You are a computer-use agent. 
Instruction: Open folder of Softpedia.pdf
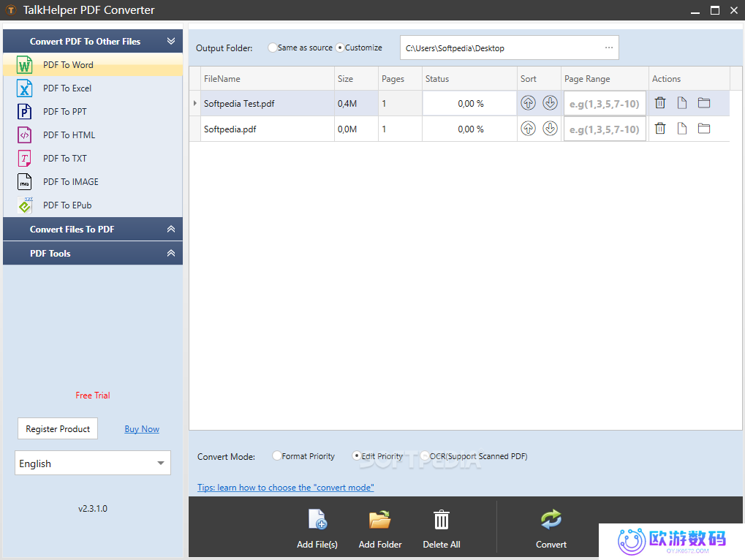click(703, 128)
